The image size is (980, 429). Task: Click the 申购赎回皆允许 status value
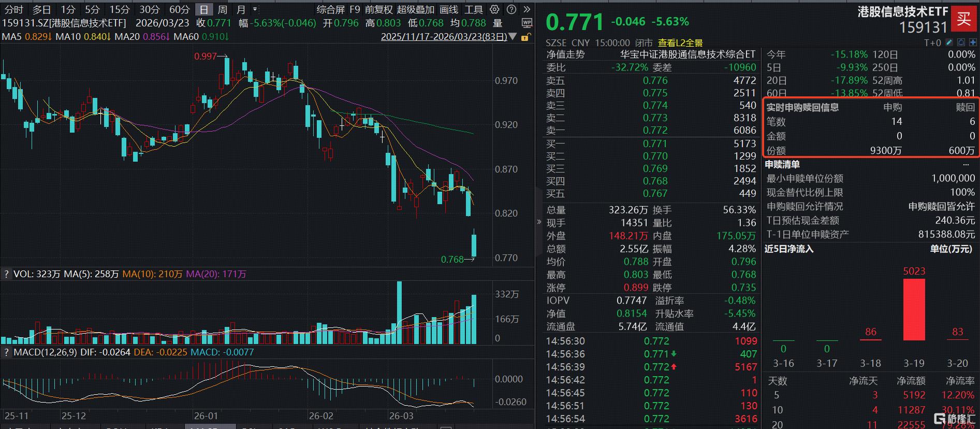coord(942,206)
